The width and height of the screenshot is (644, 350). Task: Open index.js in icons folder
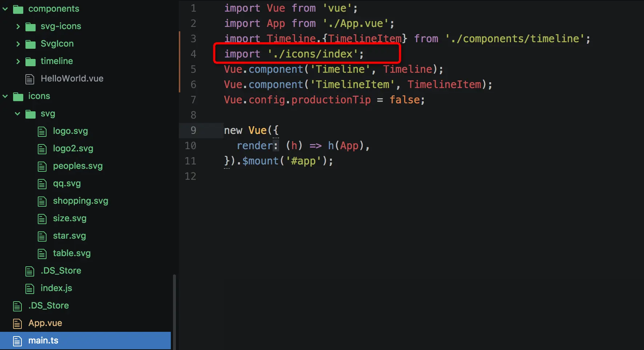click(x=56, y=288)
